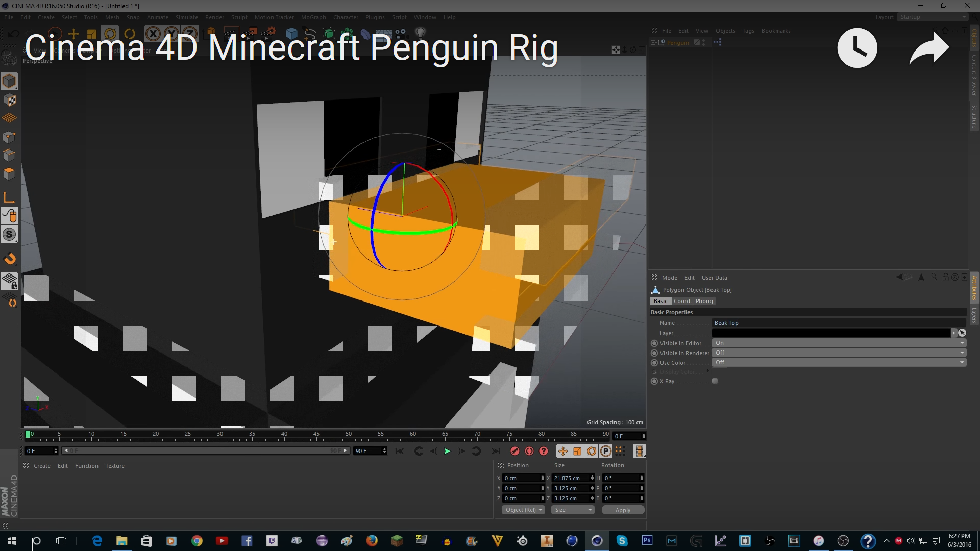Screen dimensions: 980x551
Task: Toggle Rotation keyframe recording in the timeline bar
Action: 591,451
